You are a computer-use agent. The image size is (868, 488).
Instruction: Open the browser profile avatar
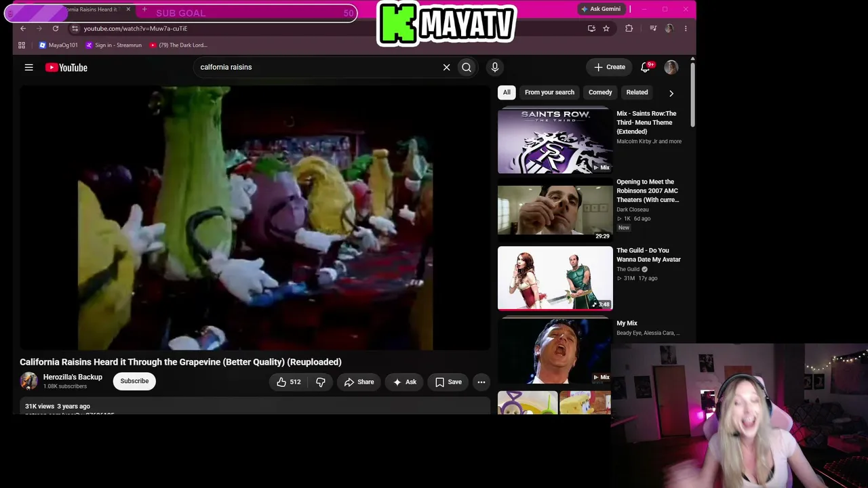coord(669,28)
